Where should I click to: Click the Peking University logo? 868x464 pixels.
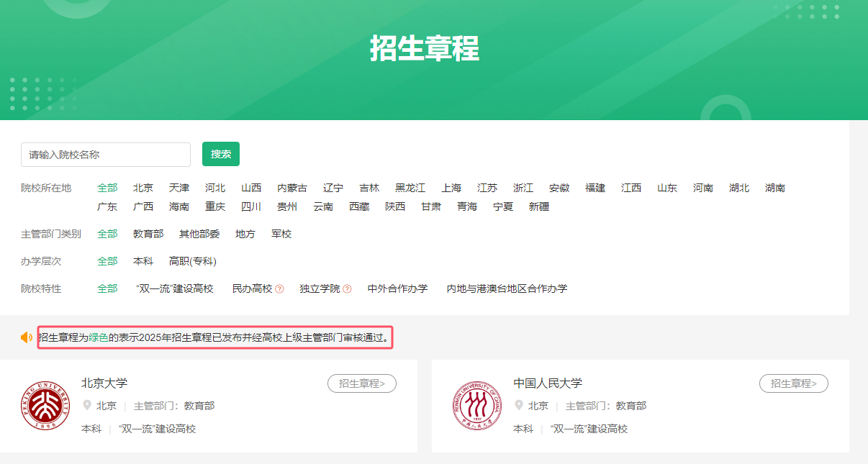pos(45,406)
